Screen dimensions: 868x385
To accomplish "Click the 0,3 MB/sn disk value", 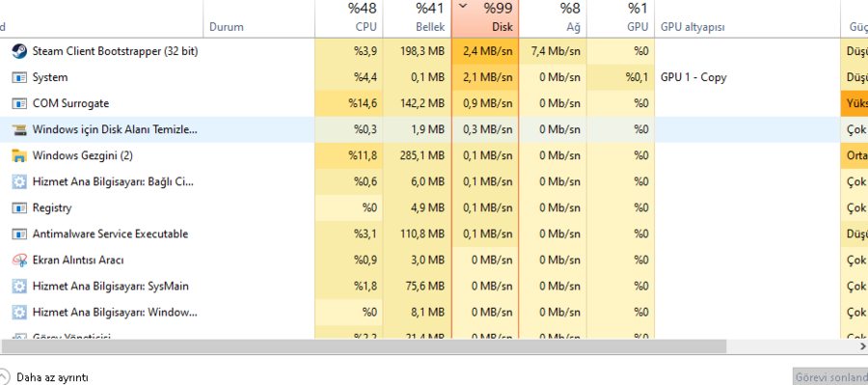I will 488,130.
